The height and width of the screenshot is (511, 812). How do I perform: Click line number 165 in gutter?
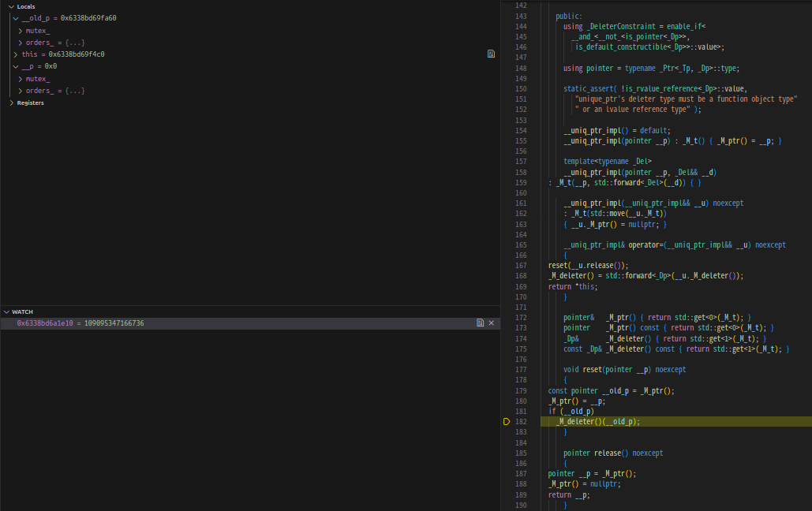pos(521,245)
